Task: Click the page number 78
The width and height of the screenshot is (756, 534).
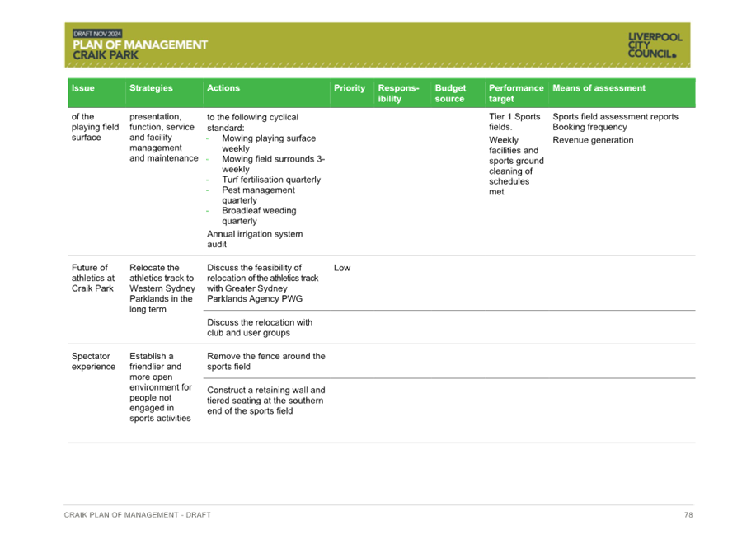Action: [x=688, y=515]
